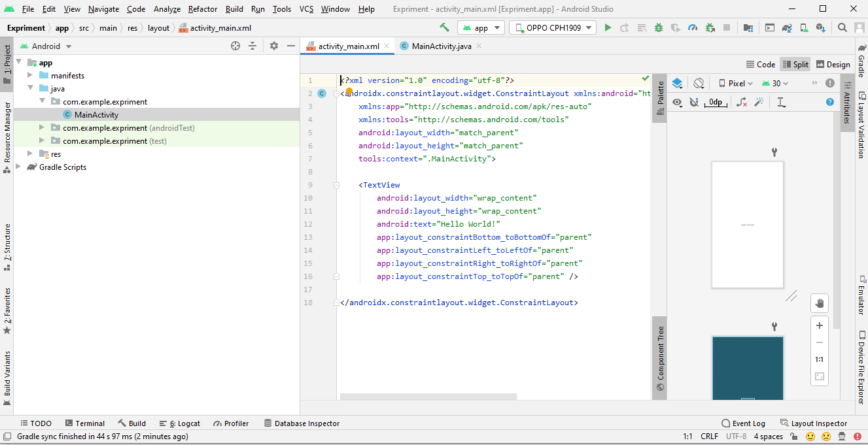Switch to Split view mode
This screenshot has height=445, width=868.
795,65
